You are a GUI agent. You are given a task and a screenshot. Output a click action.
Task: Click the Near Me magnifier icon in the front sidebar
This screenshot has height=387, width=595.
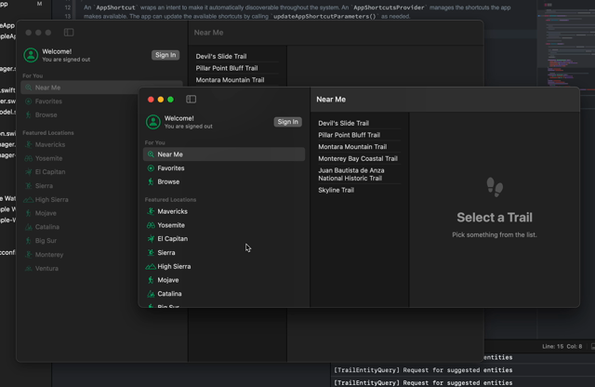point(151,154)
